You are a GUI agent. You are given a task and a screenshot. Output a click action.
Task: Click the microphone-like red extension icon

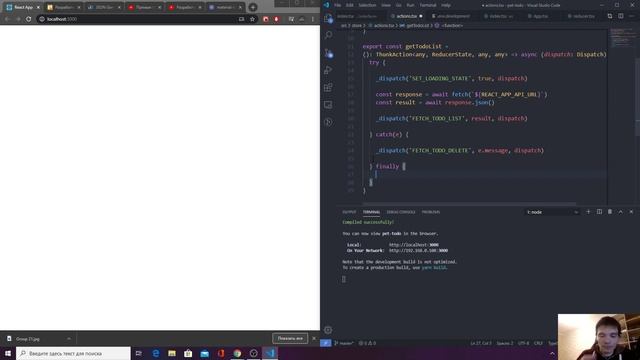point(276,19)
